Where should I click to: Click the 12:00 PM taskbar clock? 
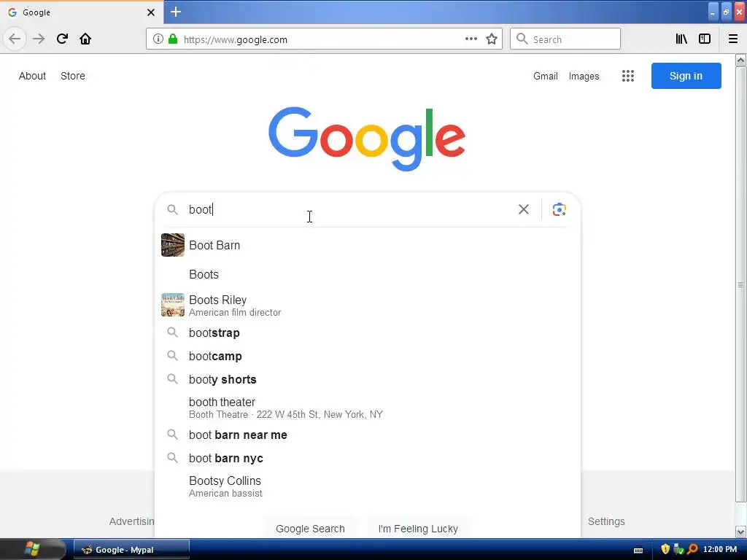click(x=720, y=549)
